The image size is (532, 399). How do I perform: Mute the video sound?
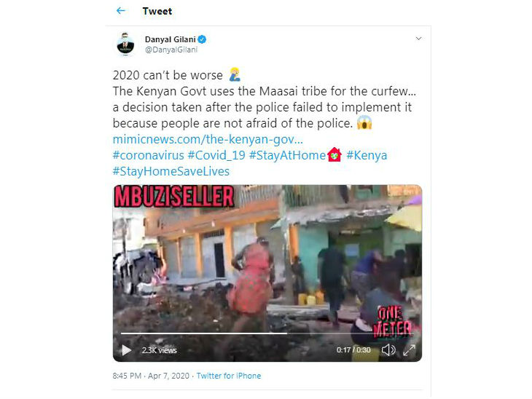tap(388, 350)
